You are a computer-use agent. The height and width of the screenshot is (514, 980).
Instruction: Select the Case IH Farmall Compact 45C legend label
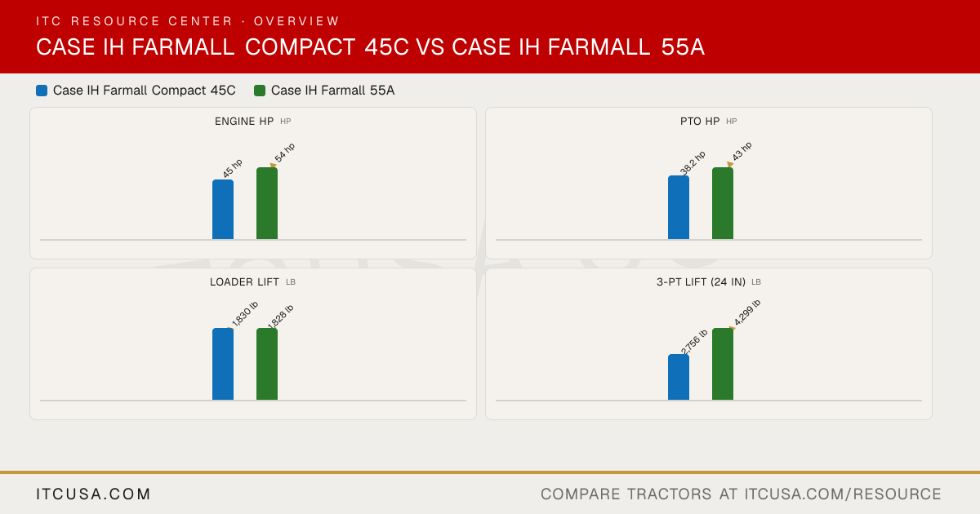(x=145, y=91)
